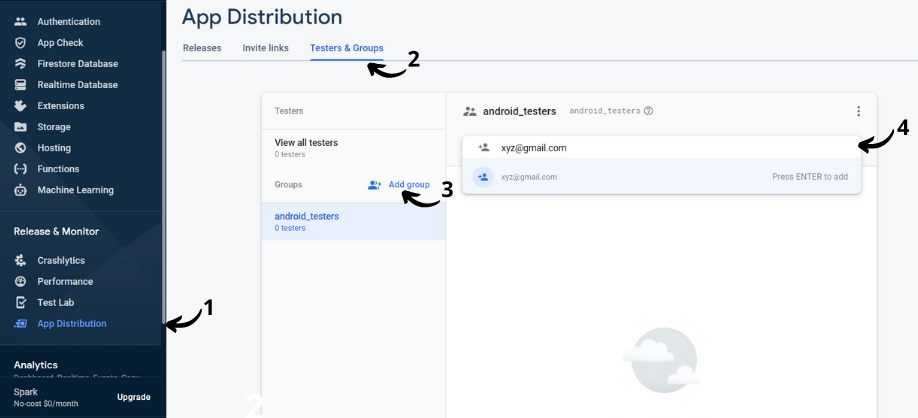Expand the Analytics section
The width and height of the screenshot is (918, 418).
(x=36, y=365)
